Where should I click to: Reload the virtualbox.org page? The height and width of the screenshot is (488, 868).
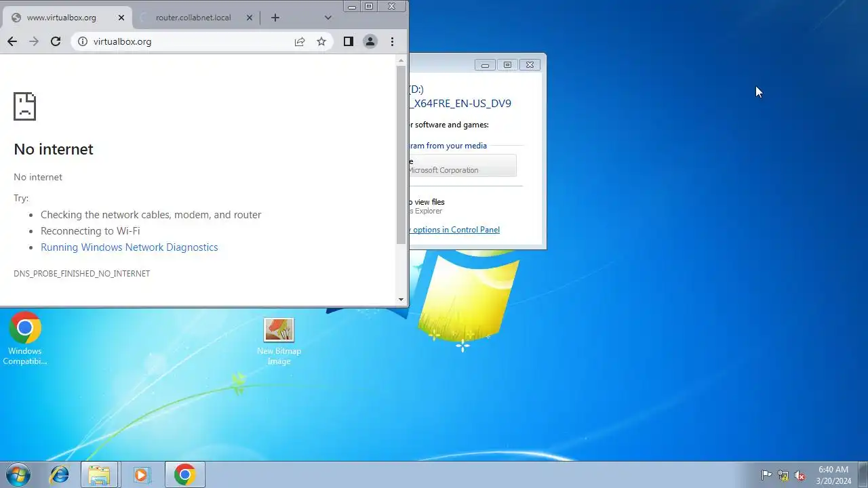click(56, 41)
